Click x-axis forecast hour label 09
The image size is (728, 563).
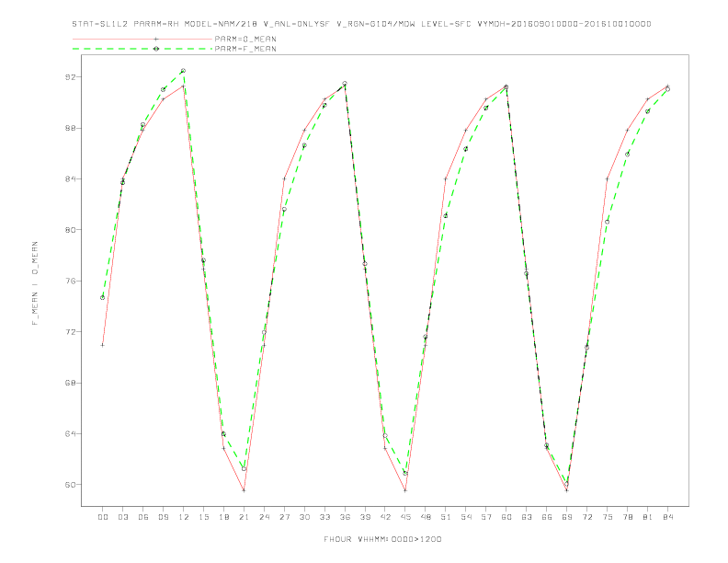163,517
